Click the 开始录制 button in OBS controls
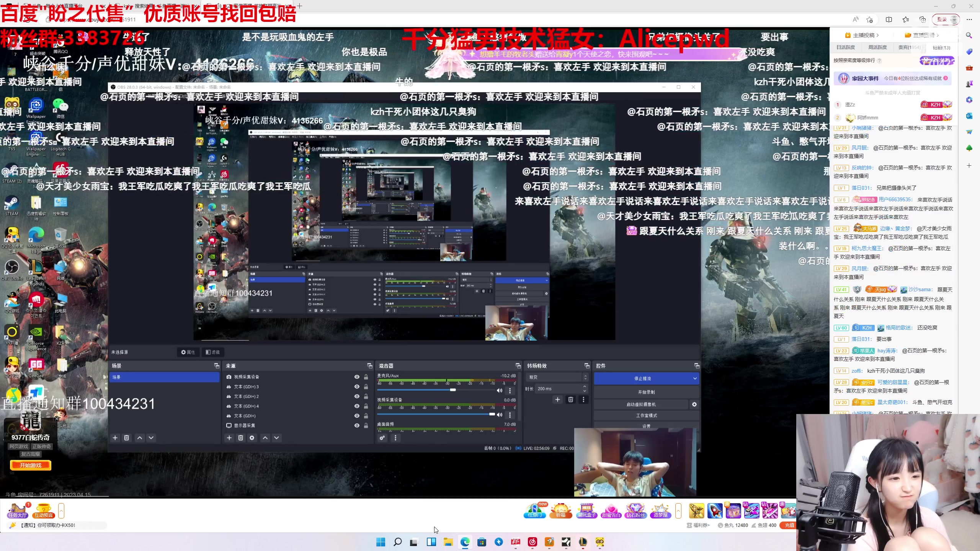 pyautogui.click(x=646, y=392)
